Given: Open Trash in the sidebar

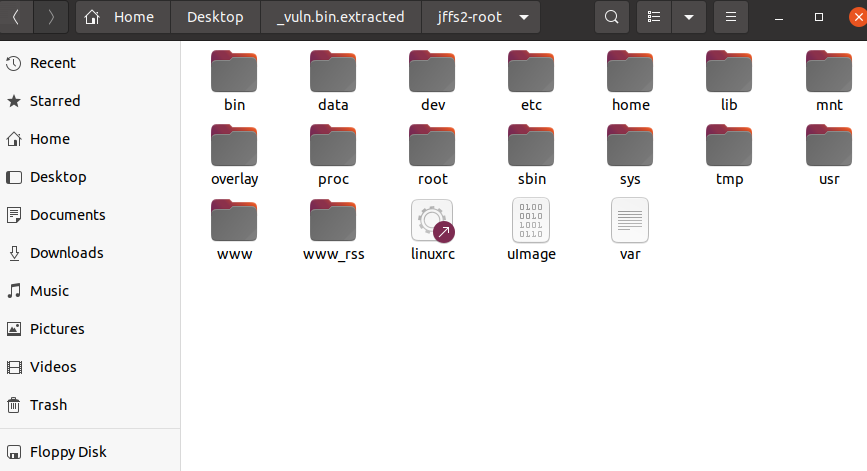Looking at the screenshot, I should pyautogui.click(x=48, y=405).
